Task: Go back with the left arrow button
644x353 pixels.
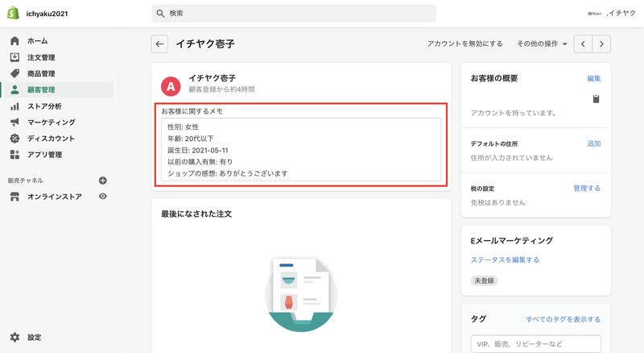Action: coord(159,44)
